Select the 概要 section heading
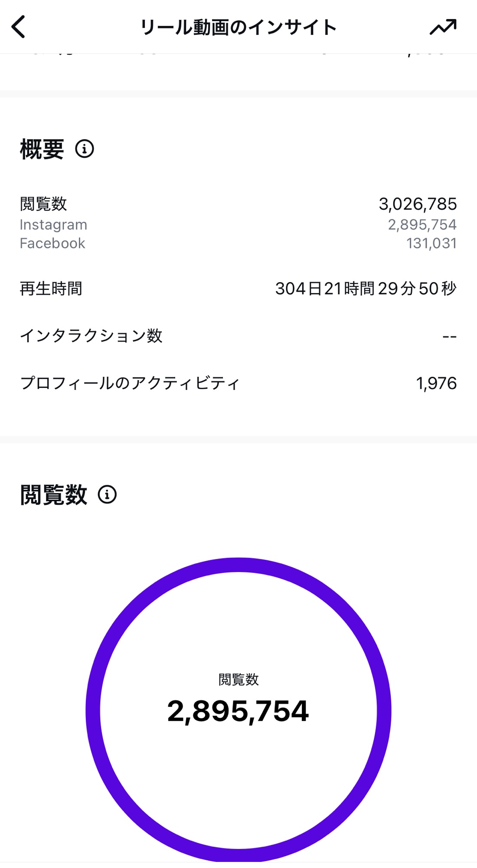477x868 pixels. point(42,149)
